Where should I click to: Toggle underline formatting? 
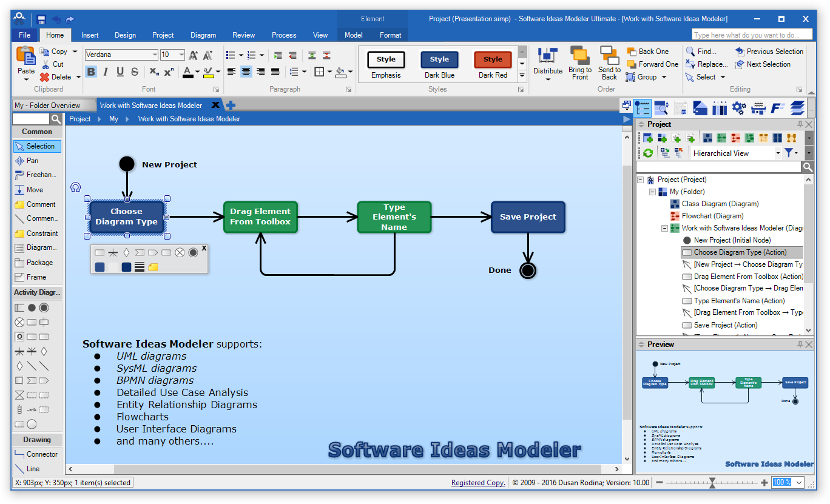120,72
